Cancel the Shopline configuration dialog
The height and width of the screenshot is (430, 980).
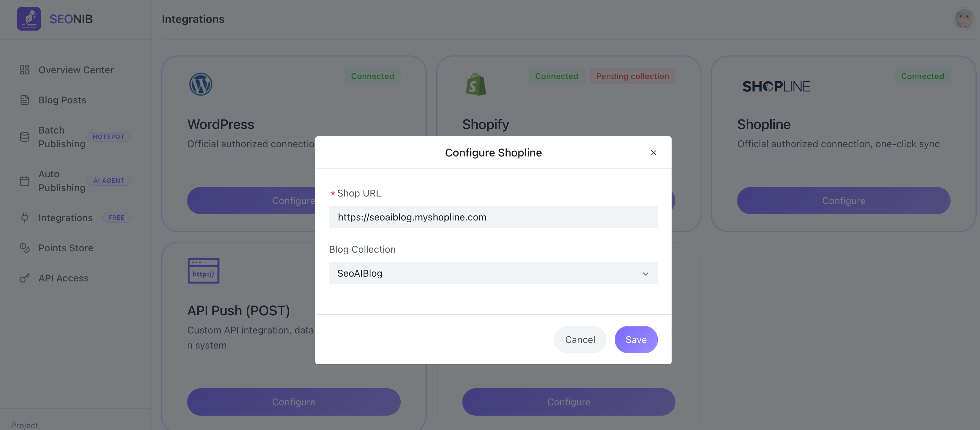pos(580,340)
